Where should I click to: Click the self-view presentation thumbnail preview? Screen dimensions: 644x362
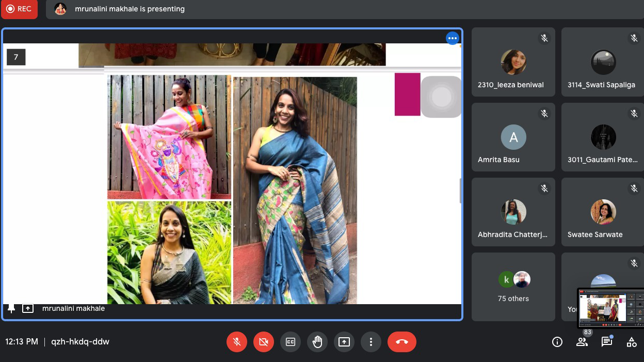(610, 308)
